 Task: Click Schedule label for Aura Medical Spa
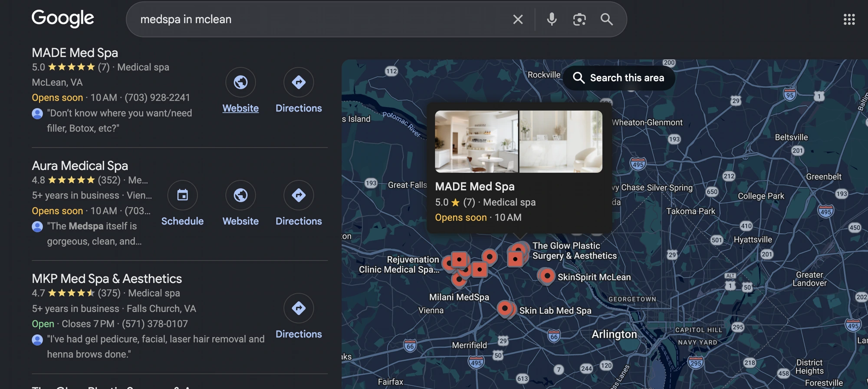182,221
